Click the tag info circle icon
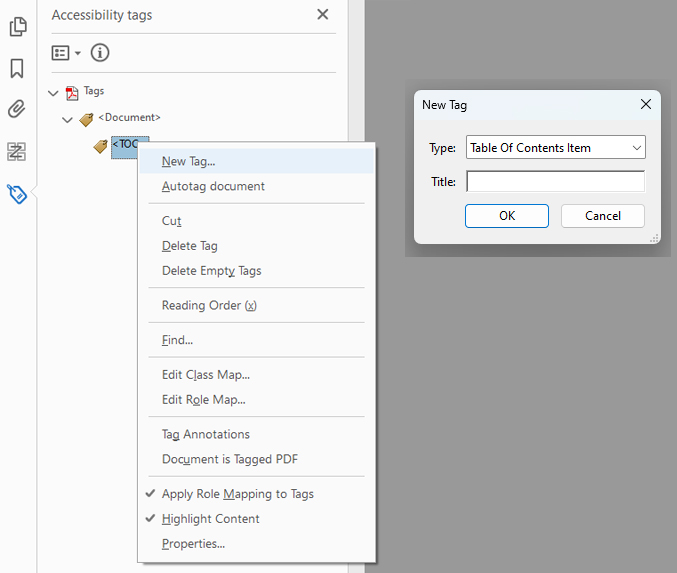Viewport: 677px width, 573px height. pos(100,53)
